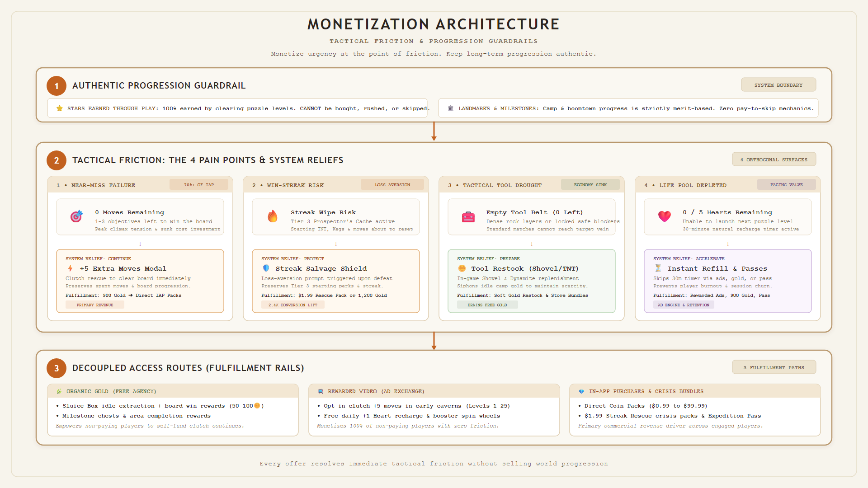The width and height of the screenshot is (868, 488).
Task: Click the orange step 2 circle badge
Action: 57,160
